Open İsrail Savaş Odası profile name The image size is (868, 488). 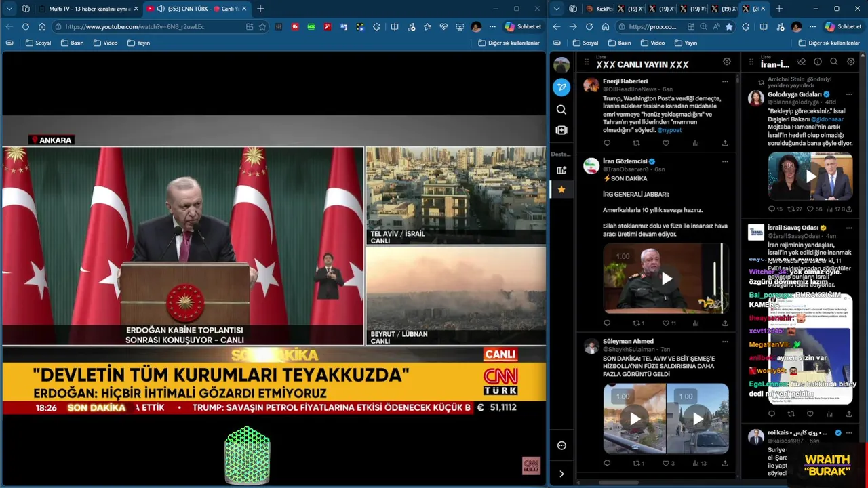(793, 228)
